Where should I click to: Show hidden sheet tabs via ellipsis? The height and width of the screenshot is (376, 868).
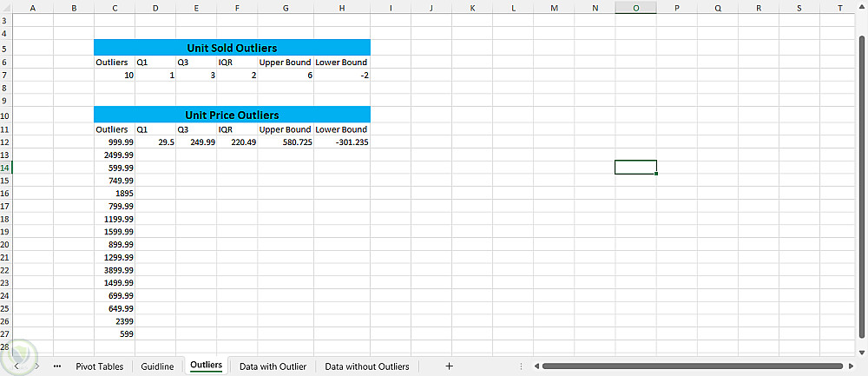(57, 366)
